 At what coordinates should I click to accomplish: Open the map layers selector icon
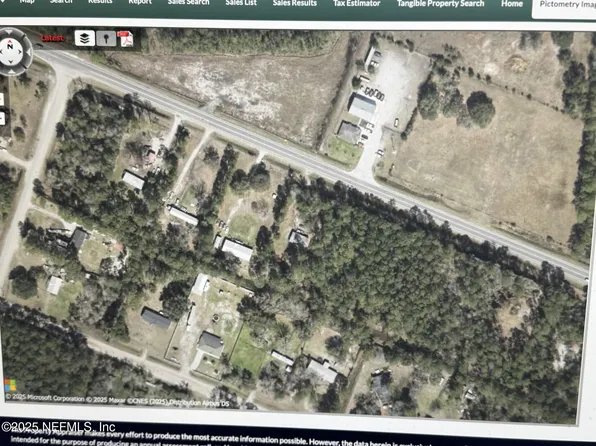(x=84, y=38)
